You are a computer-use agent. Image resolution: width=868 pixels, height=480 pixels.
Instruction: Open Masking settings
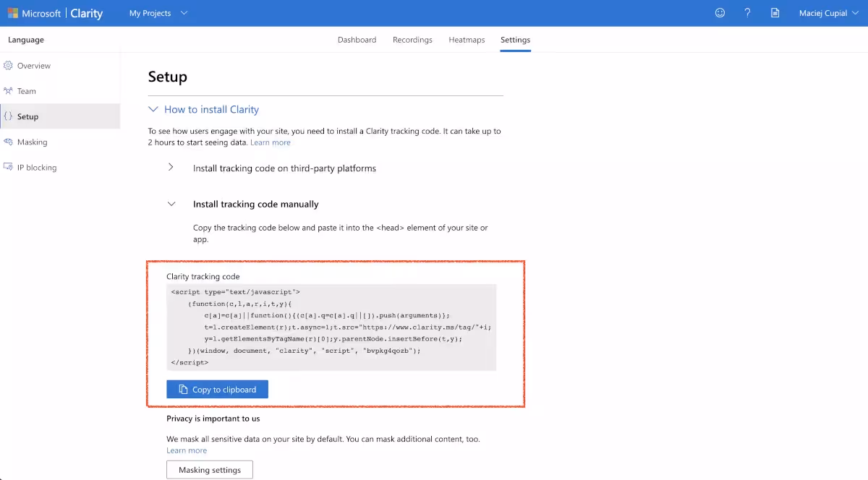point(209,469)
